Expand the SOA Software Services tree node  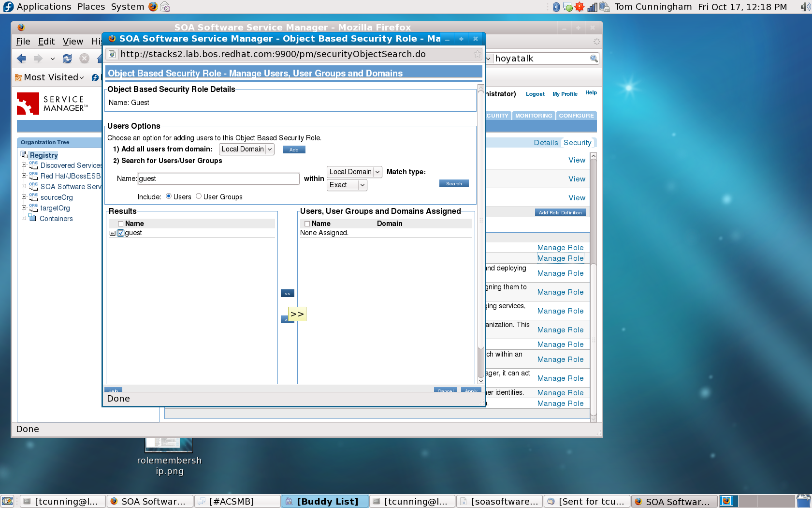[24, 186]
